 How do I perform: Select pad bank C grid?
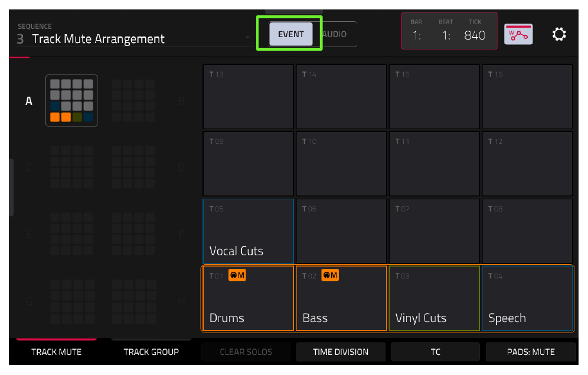click(x=71, y=167)
